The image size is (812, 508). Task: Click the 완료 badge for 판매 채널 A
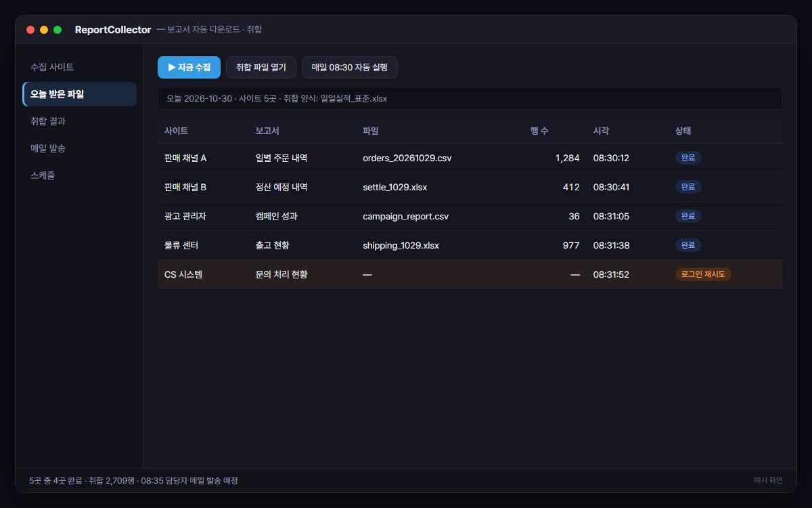point(688,158)
